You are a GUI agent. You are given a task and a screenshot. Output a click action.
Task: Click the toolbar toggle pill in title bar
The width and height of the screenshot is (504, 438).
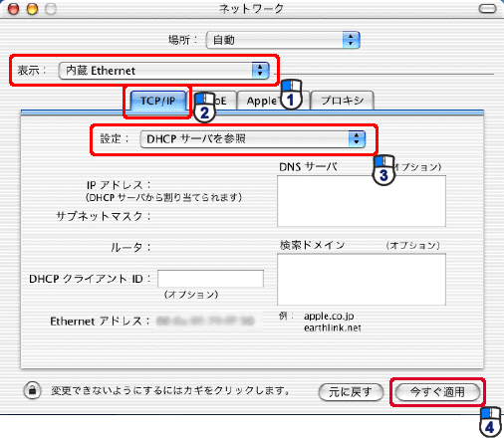coord(487,9)
